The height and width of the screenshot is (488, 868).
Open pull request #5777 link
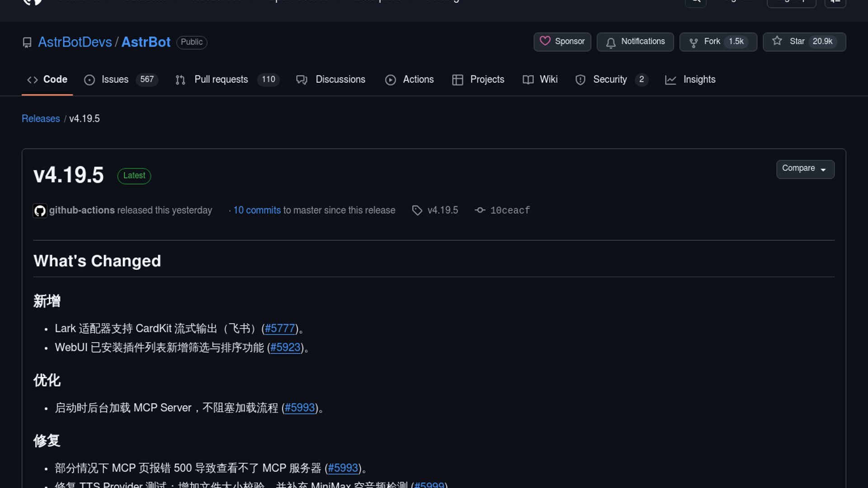point(279,328)
